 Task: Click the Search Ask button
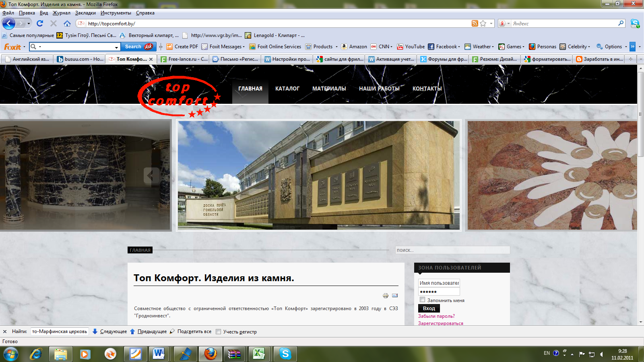(x=138, y=47)
